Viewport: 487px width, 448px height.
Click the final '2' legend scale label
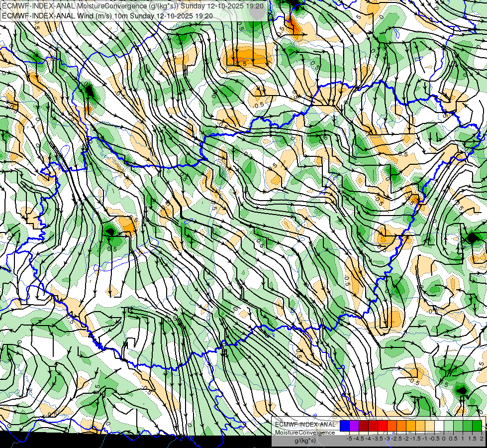[x=482, y=439]
